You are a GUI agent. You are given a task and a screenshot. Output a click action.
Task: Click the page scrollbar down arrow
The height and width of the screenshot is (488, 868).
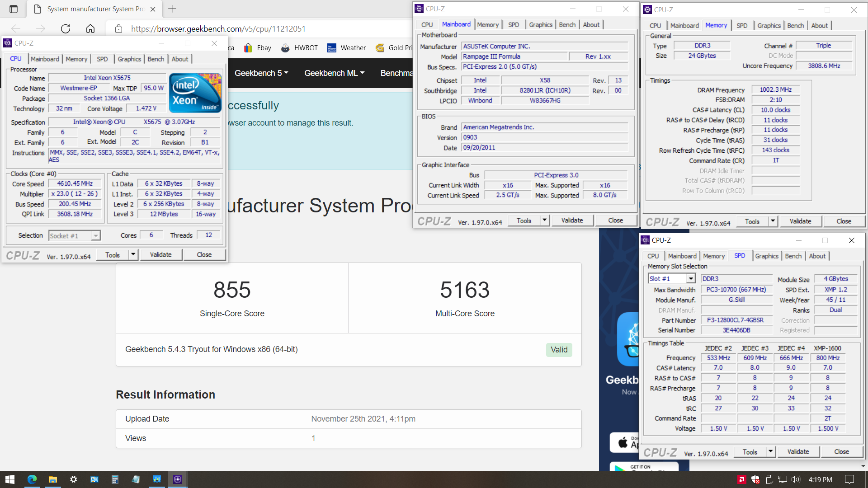pos(863,466)
